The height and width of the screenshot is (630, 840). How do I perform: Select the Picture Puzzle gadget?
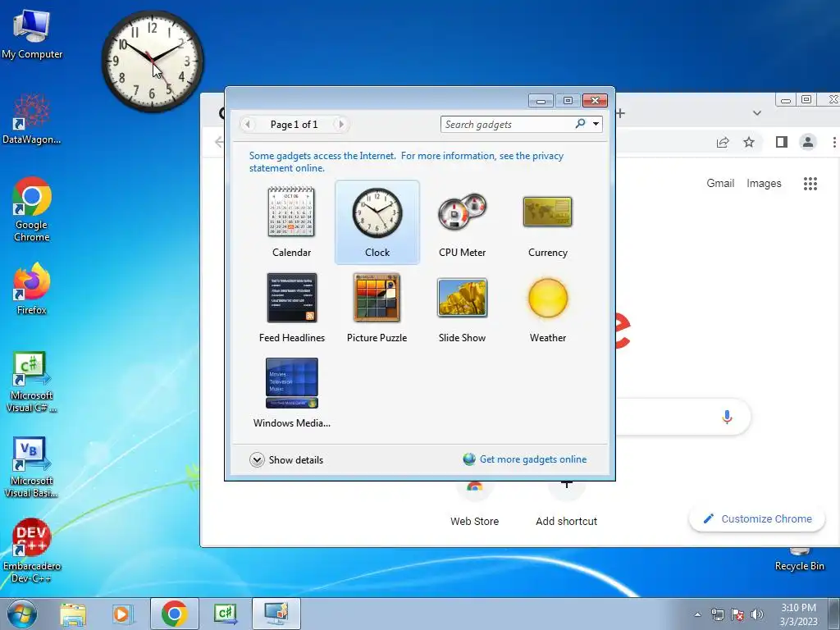pyautogui.click(x=377, y=308)
